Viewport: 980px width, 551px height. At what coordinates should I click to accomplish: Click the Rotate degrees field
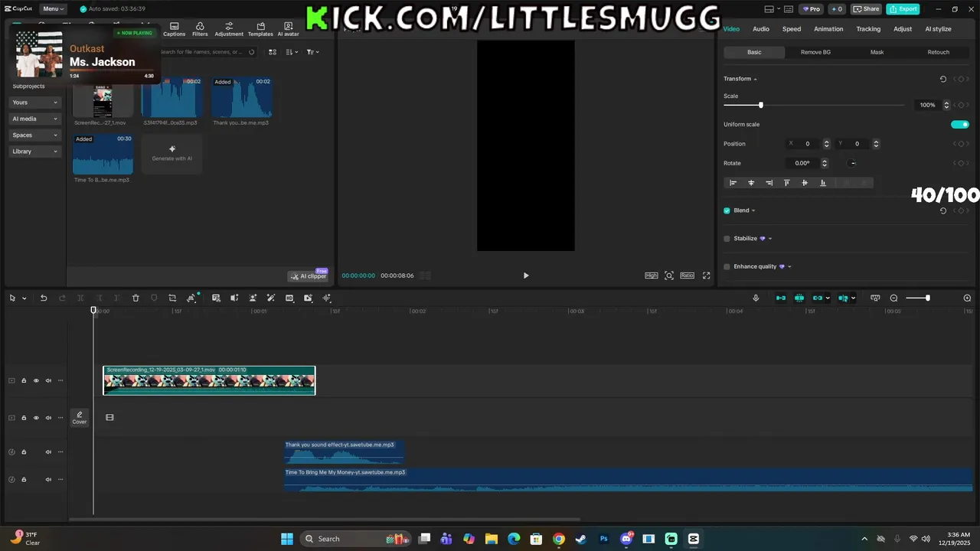click(x=802, y=163)
